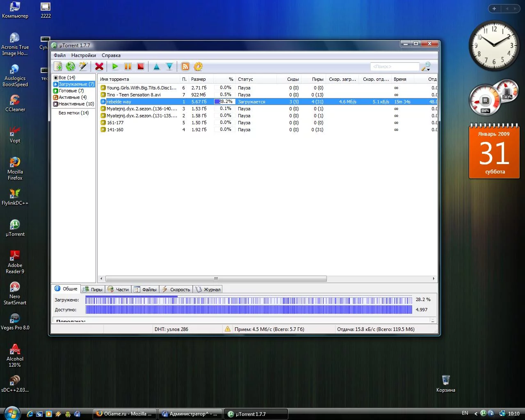Image resolution: width=525 pixels, height=420 pixels.
Task: Stop the torrent with the red Stop icon
Action: coord(141,66)
